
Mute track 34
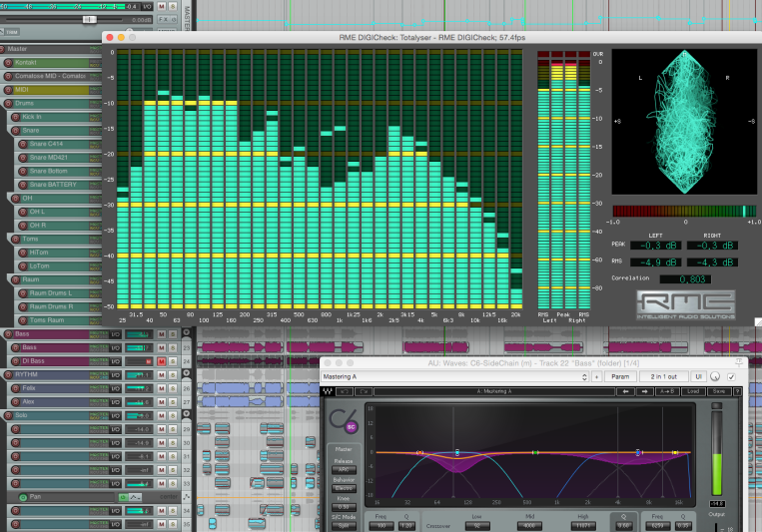(x=162, y=511)
